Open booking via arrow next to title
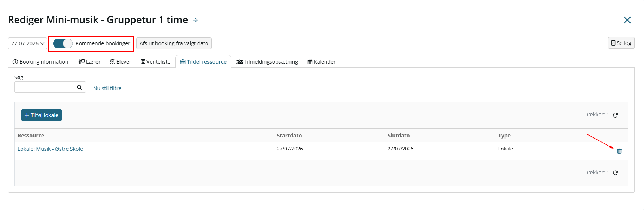644x210 pixels. [x=195, y=20]
